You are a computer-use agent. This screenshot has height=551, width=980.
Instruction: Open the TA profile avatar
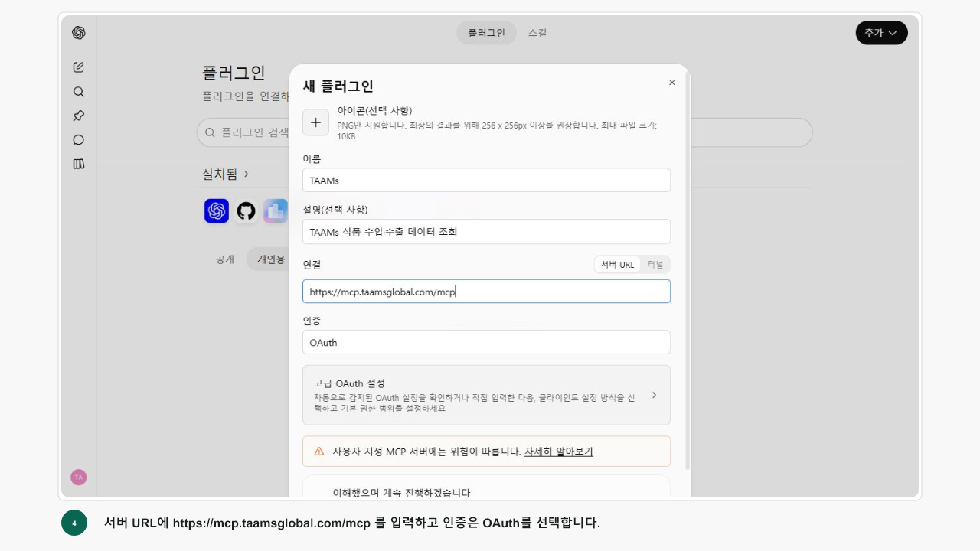click(x=78, y=477)
